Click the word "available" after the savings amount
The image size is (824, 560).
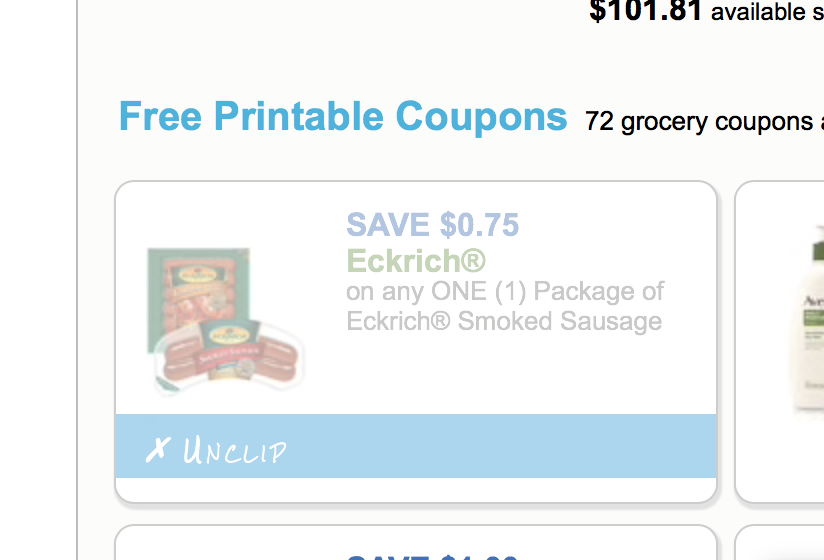pos(758,13)
